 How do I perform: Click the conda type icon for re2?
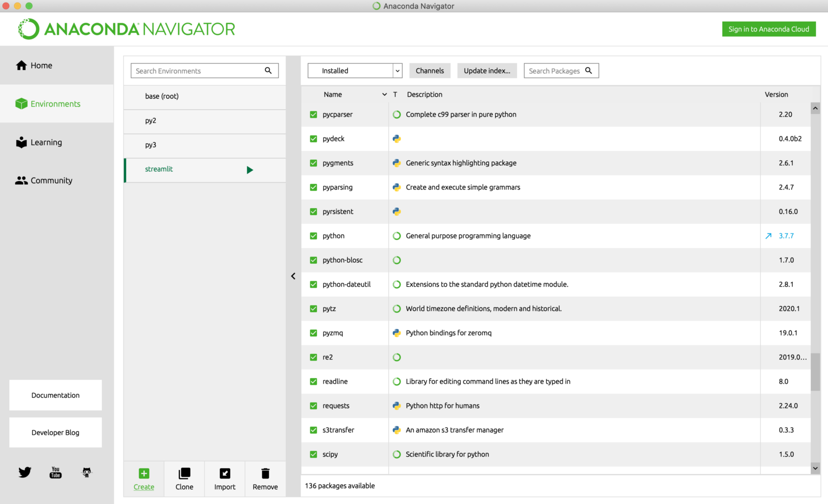pyautogui.click(x=397, y=357)
